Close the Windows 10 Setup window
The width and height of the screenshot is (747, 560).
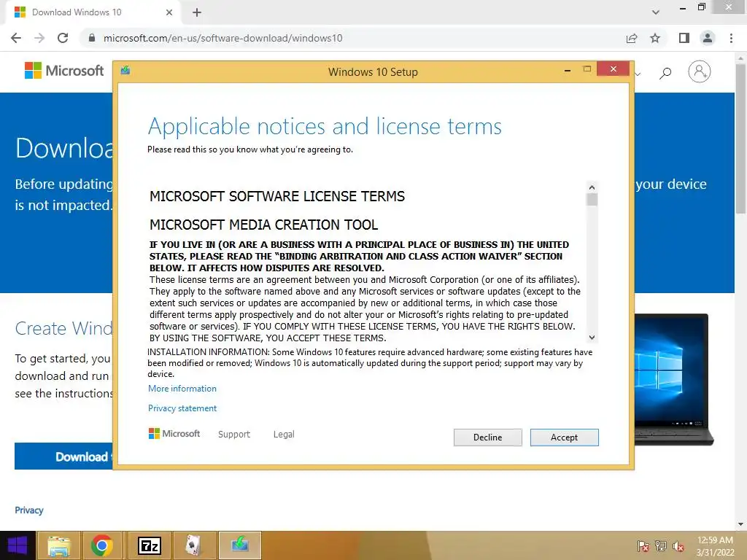(613, 69)
